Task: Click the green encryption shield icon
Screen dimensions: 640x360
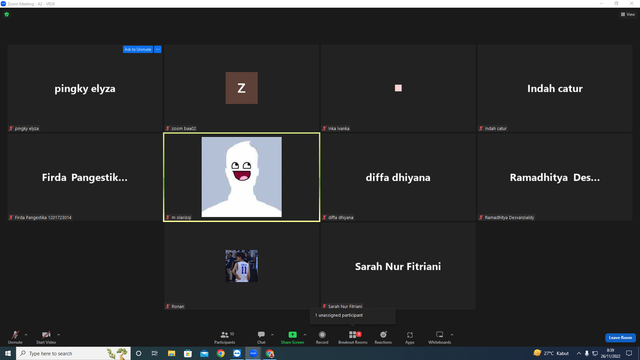Action: pyautogui.click(x=7, y=14)
